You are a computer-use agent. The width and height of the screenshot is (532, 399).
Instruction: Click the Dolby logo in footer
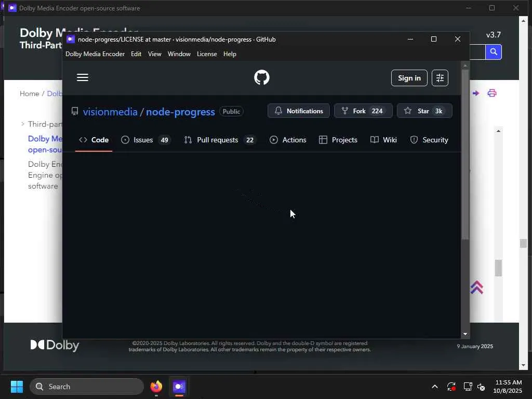(54, 345)
